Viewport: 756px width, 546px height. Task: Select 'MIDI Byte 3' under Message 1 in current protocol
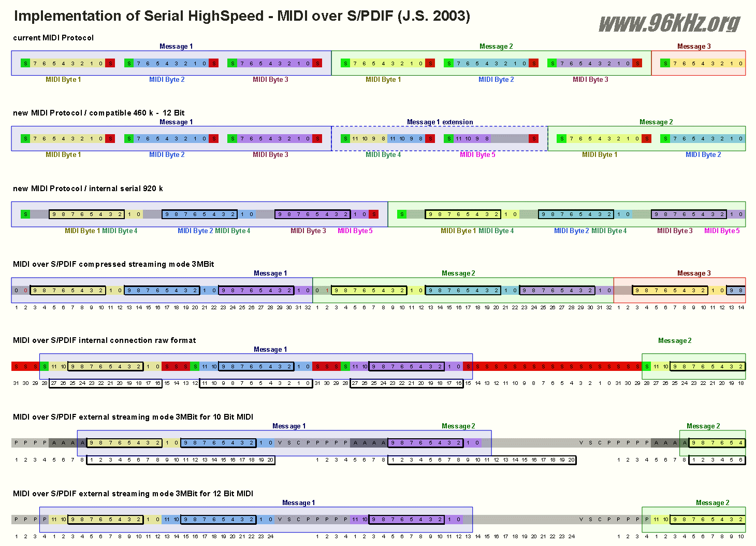pos(270,80)
